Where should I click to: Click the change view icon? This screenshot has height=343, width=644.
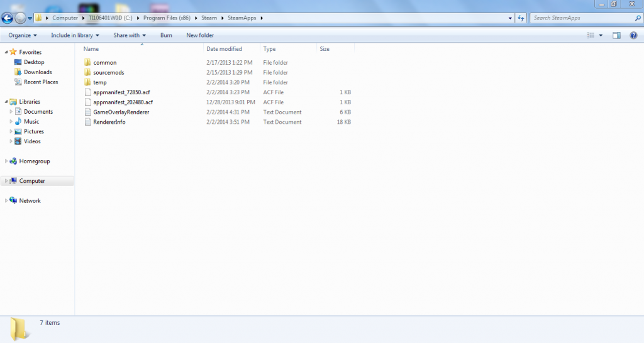[590, 35]
